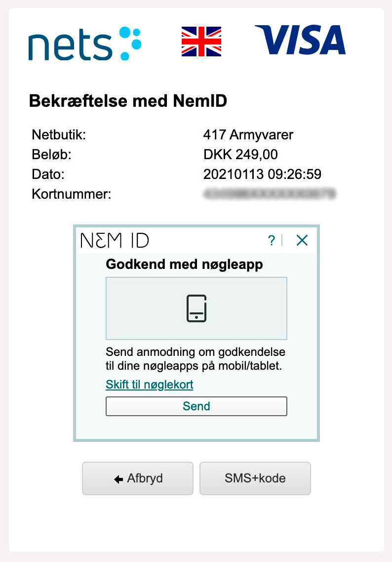Click the amount 'DKK 249,00'

click(x=240, y=155)
